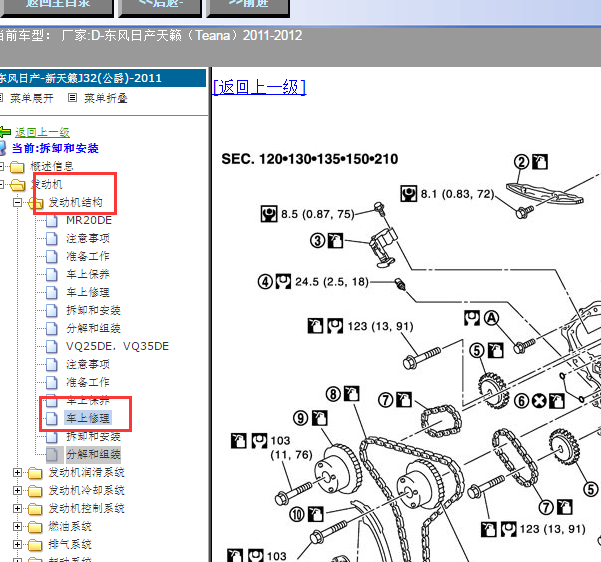Open 车上修理 under MR20DE
Image resolution: width=601 pixels, height=562 pixels.
(88, 292)
